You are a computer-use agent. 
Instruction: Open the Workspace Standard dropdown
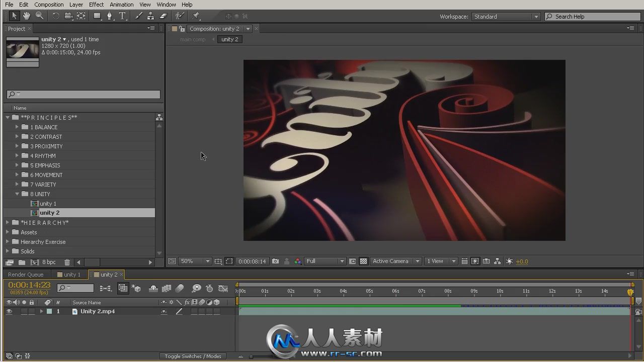click(506, 17)
